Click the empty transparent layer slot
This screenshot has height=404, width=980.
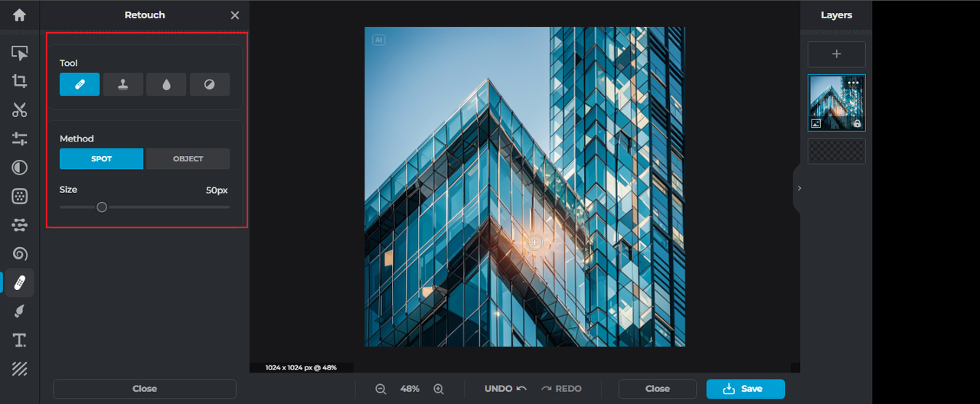coord(837,151)
